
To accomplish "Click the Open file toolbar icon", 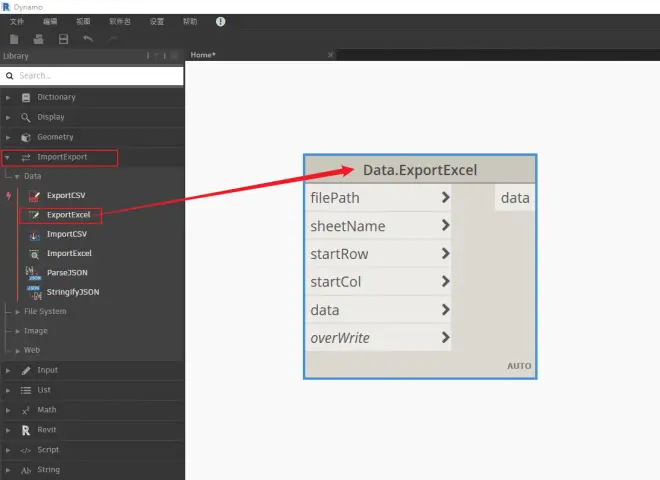I will click(x=38, y=39).
